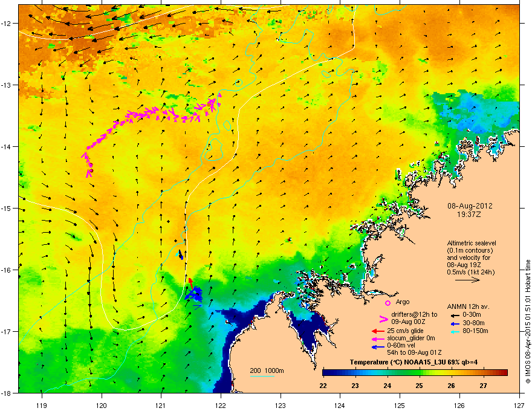Click the '25 cm/s glide' label

point(405,331)
